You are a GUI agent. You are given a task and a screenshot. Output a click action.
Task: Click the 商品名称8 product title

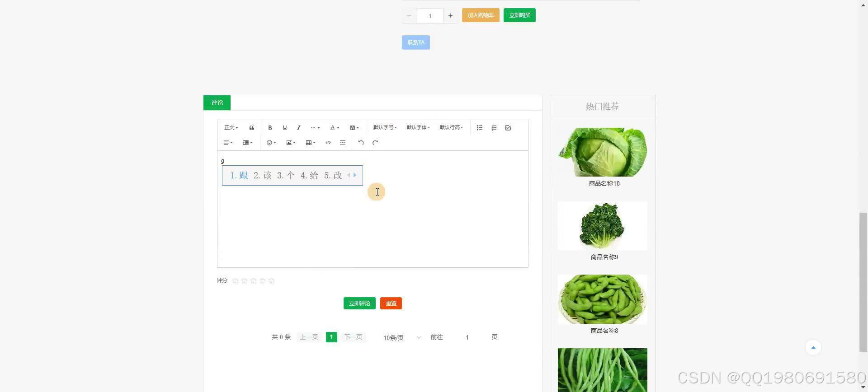604,331
